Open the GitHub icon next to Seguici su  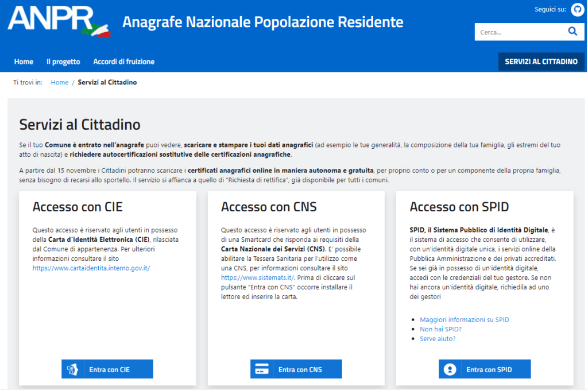point(577,9)
